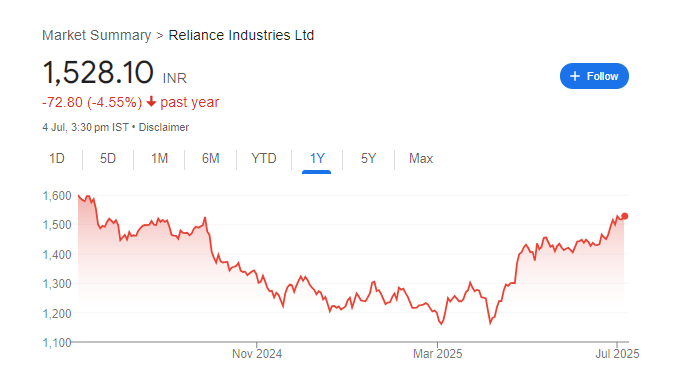Show the Max chart range

[421, 159]
